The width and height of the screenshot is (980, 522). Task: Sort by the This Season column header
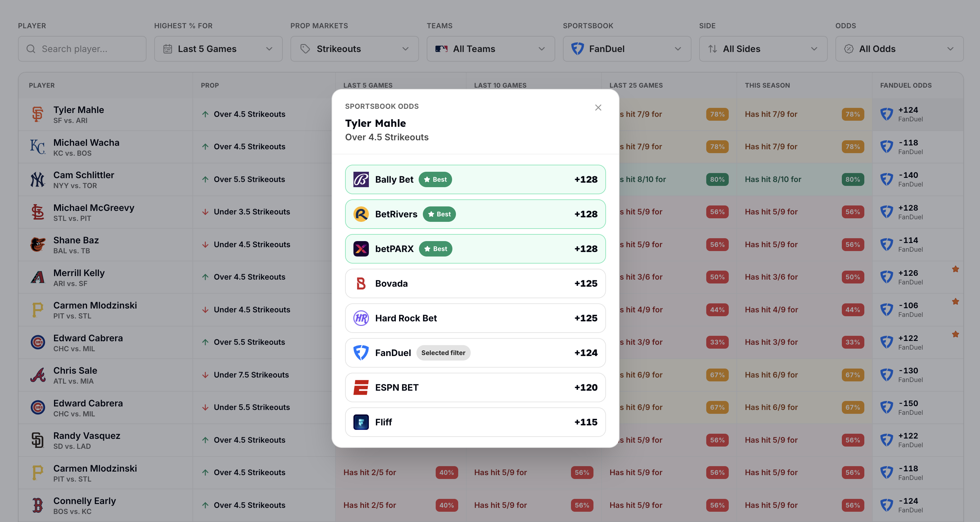coord(767,85)
